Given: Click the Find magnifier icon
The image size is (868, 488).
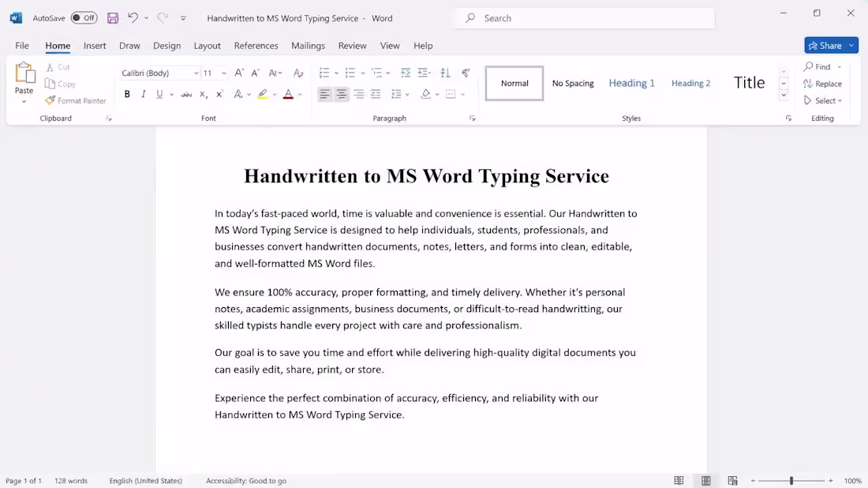Looking at the screenshot, I should pyautogui.click(x=808, y=66).
